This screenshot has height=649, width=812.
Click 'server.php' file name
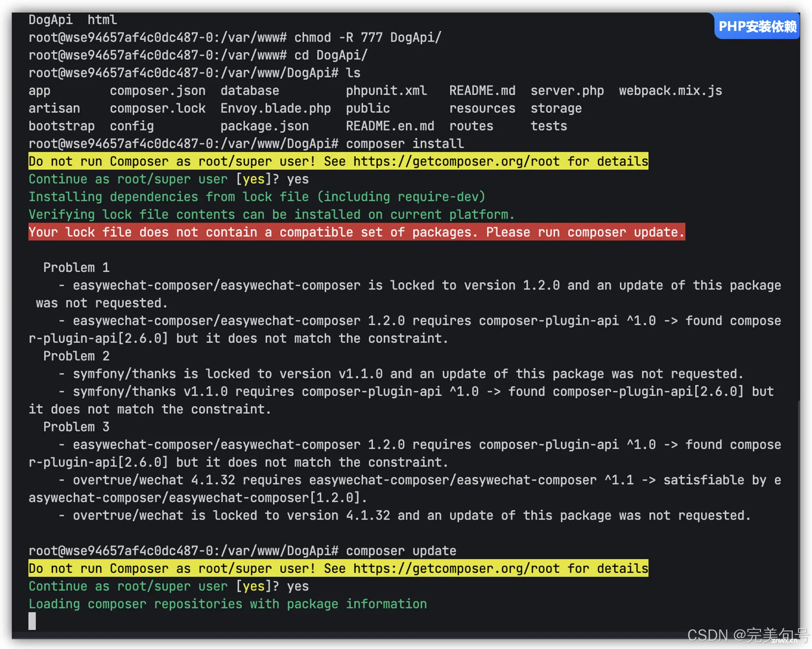coord(567,91)
